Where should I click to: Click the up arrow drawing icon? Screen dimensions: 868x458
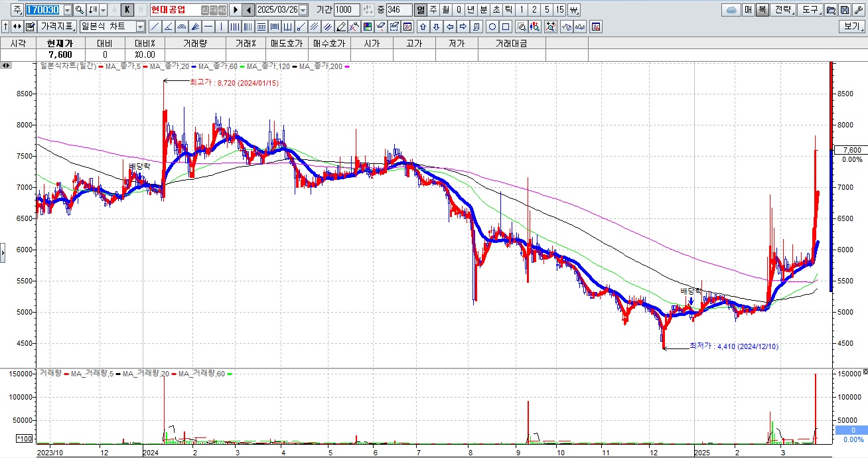point(423,27)
